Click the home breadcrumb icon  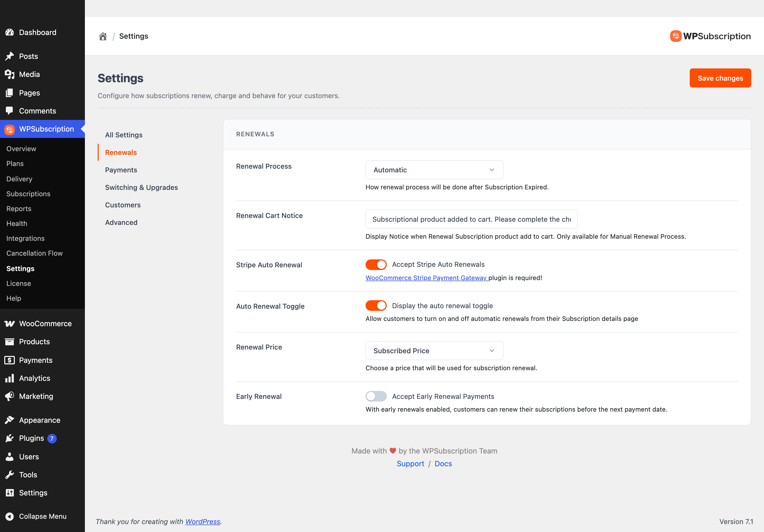tap(103, 36)
